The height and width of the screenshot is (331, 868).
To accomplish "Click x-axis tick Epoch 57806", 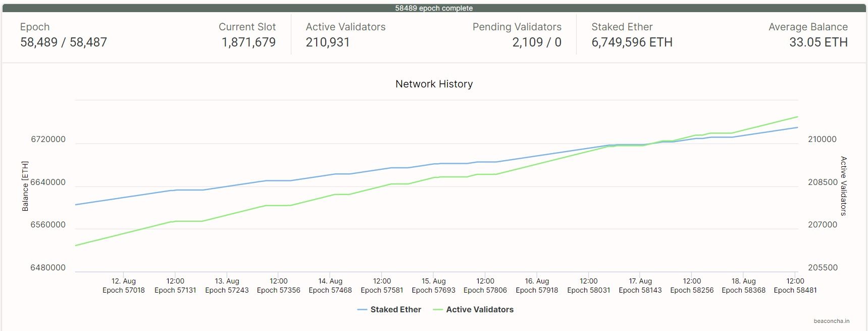I will (x=485, y=286).
